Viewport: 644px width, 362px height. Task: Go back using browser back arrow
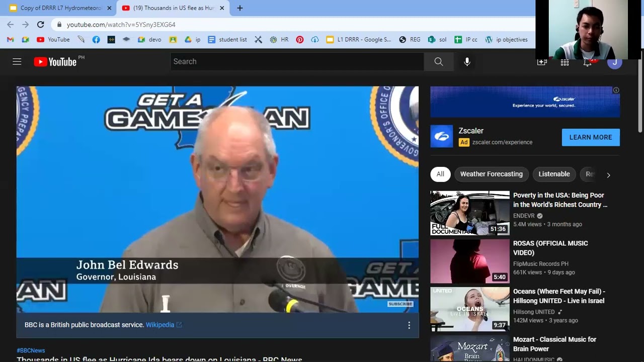tap(11, 24)
